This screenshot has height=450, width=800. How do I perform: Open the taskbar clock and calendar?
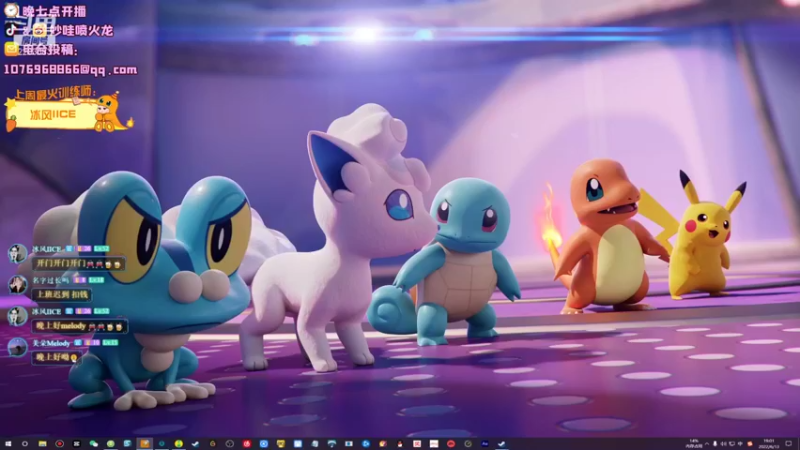click(769, 444)
